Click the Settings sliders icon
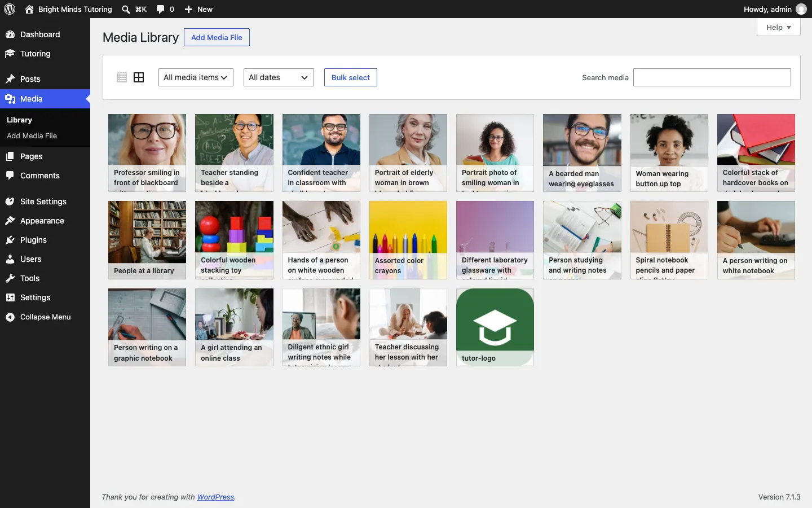This screenshot has width=812, height=508. click(x=10, y=297)
